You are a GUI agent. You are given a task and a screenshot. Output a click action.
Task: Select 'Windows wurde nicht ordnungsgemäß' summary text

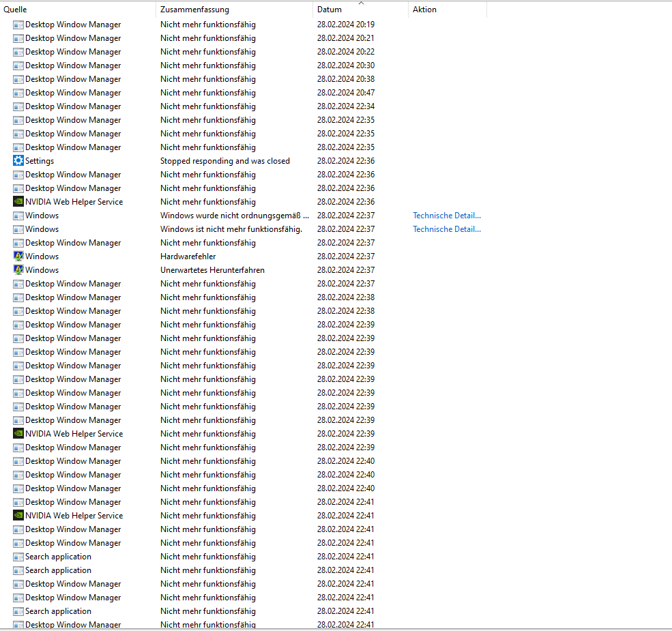235,215
